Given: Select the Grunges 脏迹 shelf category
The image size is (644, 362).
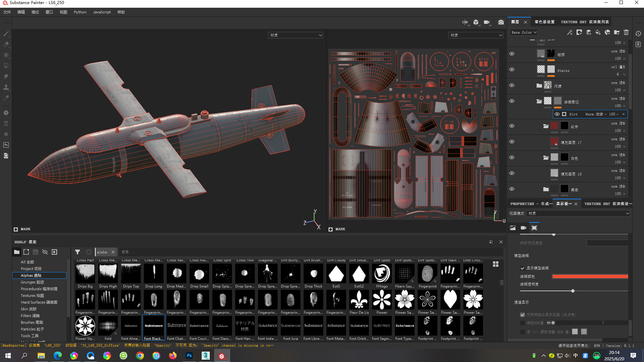Looking at the screenshot, I should click(x=33, y=282).
